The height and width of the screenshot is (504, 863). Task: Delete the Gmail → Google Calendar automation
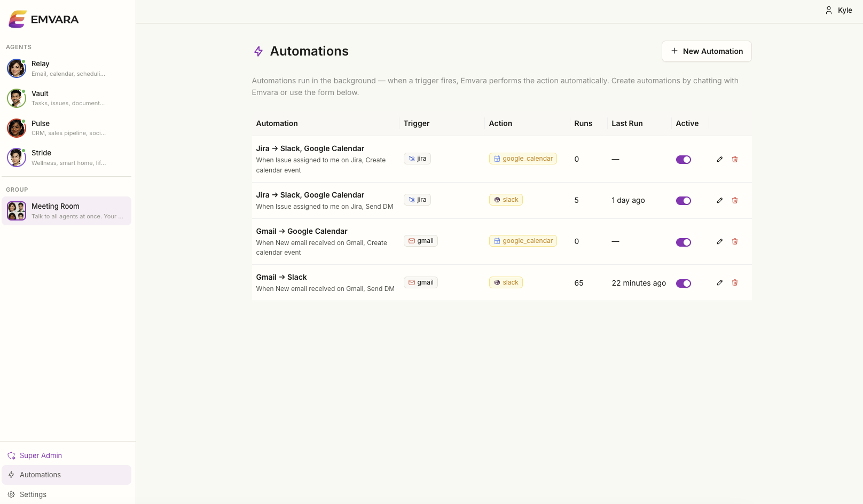click(735, 242)
